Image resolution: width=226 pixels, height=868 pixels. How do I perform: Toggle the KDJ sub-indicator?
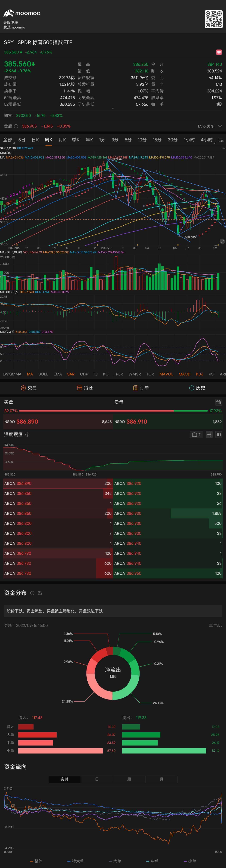click(x=200, y=374)
